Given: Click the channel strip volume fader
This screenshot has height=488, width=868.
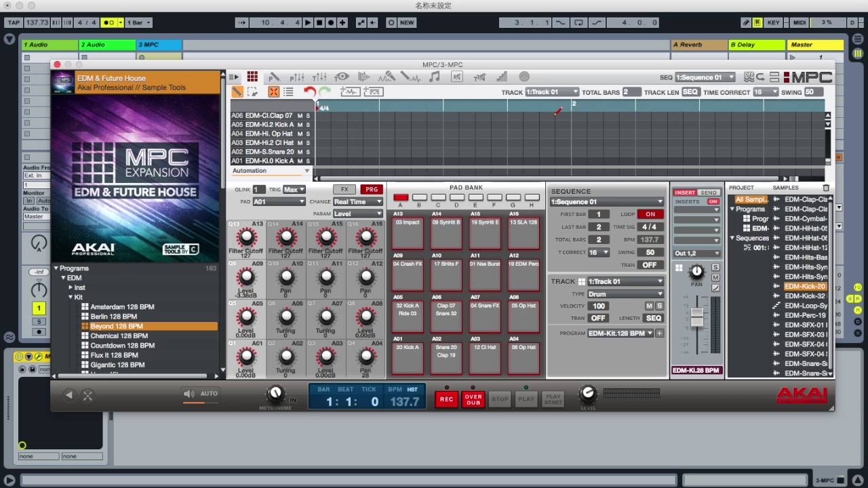Looking at the screenshot, I should (x=696, y=317).
